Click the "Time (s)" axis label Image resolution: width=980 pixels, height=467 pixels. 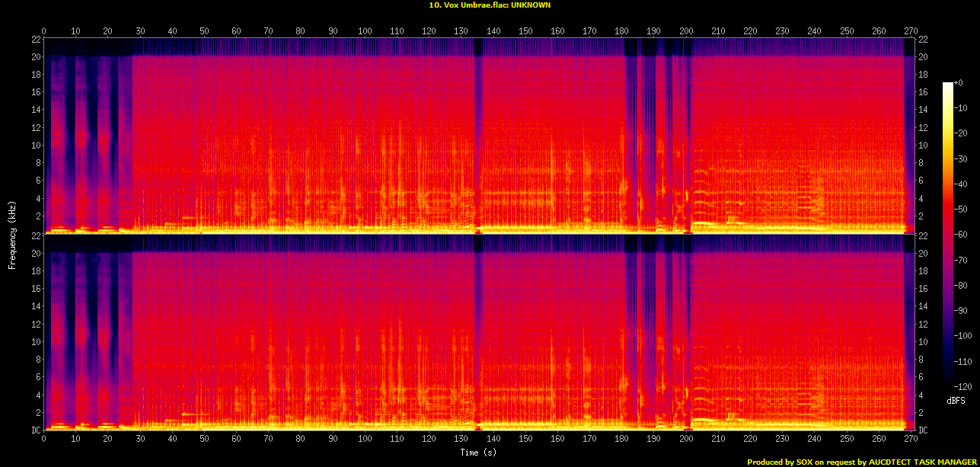click(478, 453)
